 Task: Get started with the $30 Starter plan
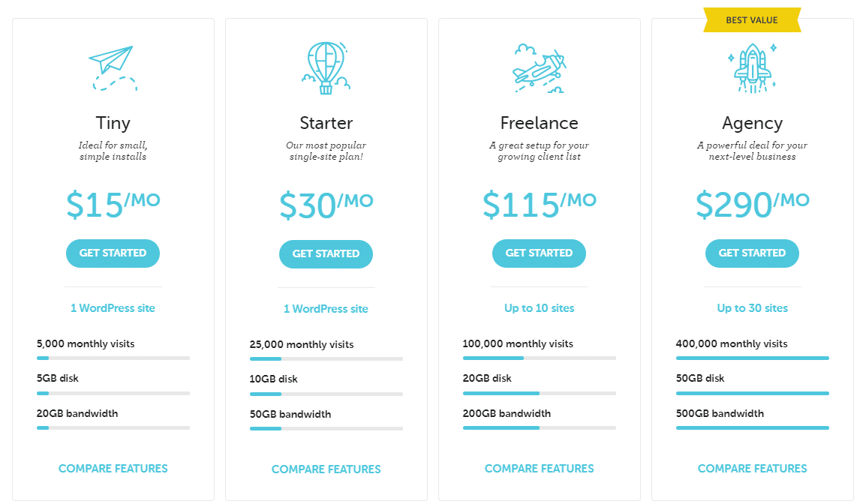[326, 254]
